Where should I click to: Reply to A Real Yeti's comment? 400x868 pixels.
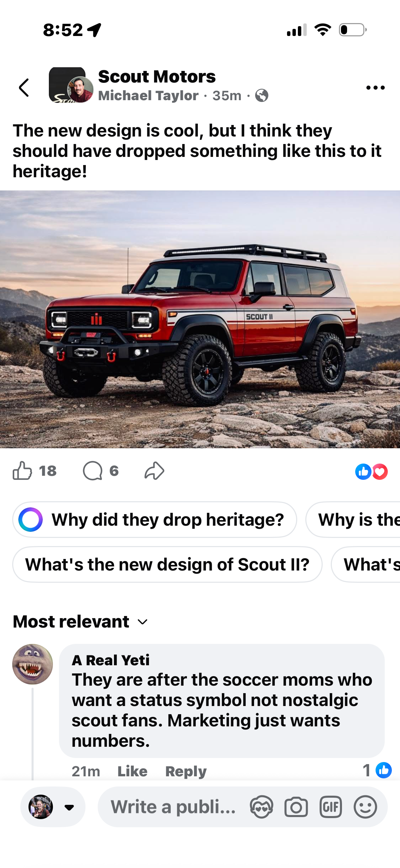point(186,771)
